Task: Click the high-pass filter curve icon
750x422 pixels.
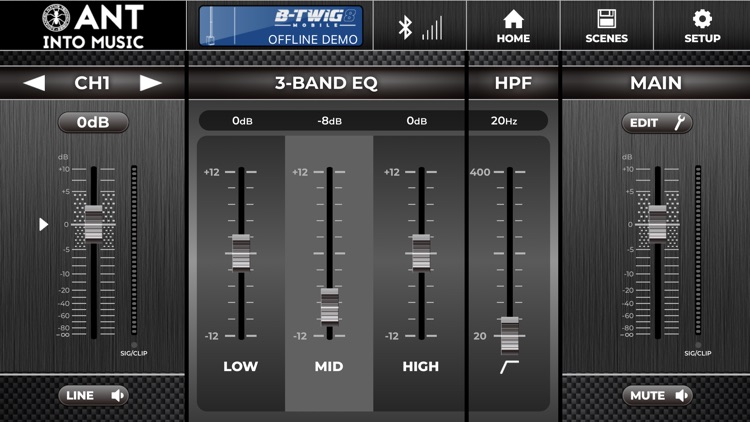Action: point(509,367)
